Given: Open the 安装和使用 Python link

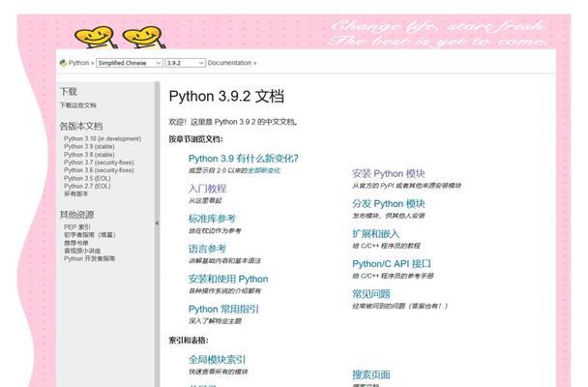Looking at the screenshot, I should click(228, 279).
